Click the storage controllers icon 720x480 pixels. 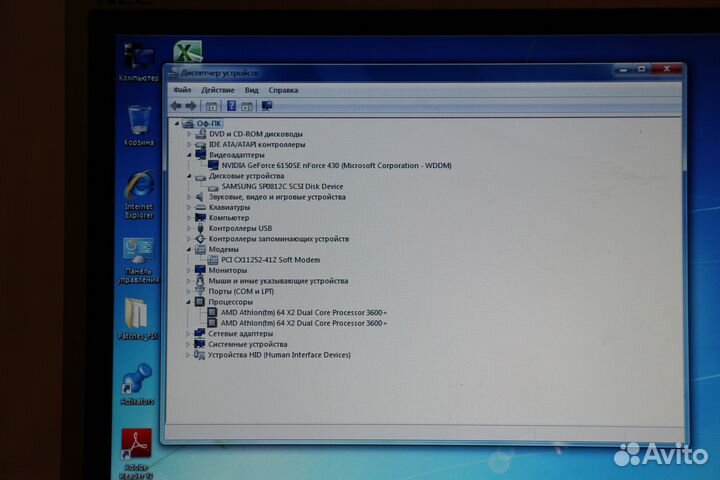[x=200, y=239]
